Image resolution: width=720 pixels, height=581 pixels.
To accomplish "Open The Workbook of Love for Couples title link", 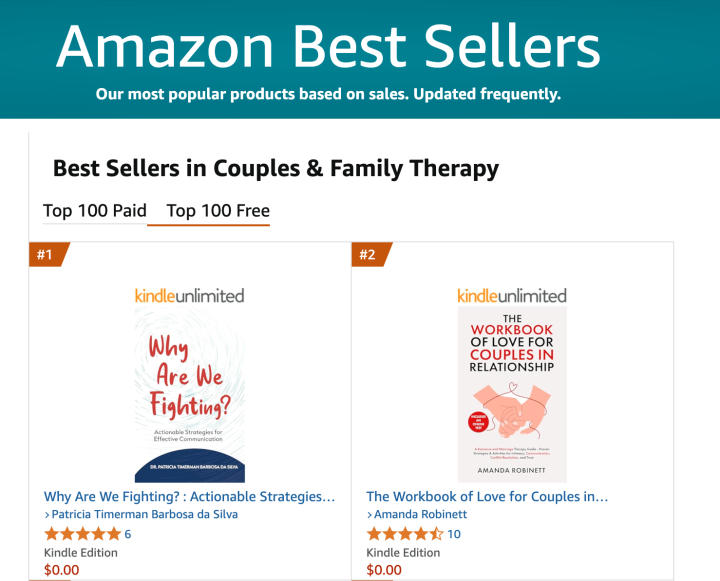I will coord(488,496).
